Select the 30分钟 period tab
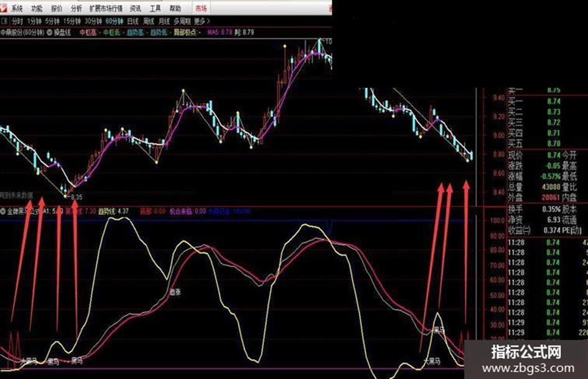Image resolution: width=588 pixels, height=379 pixels. tap(93, 21)
